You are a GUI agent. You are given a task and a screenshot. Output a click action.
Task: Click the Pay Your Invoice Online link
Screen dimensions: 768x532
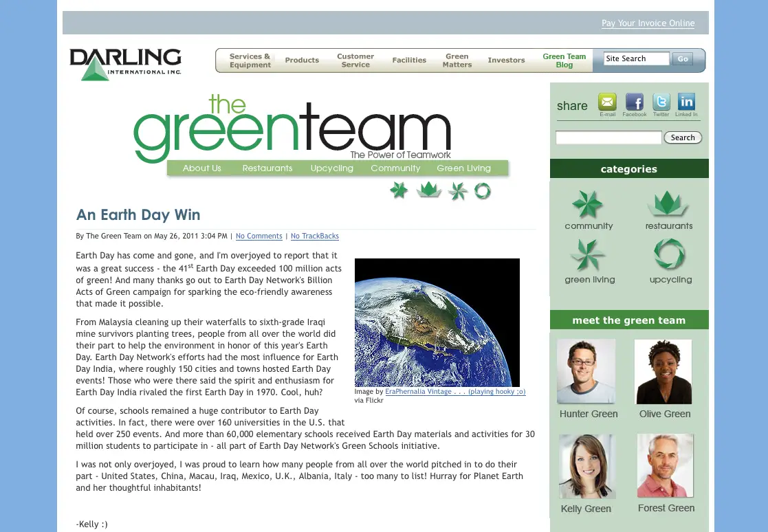648,23
